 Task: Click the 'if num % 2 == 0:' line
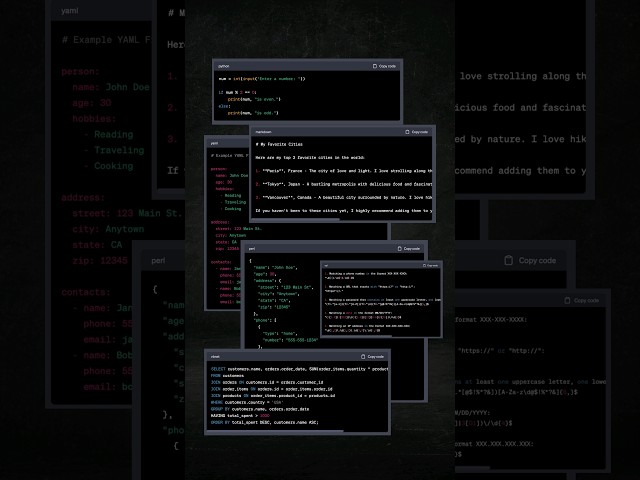coord(238,93)
